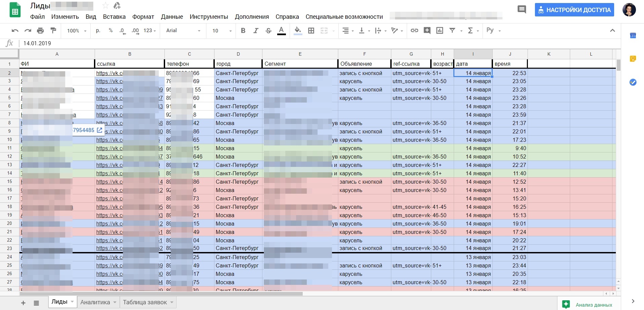Open the vk link in row 2
Viewport: 644px width, 310px height.
pos(109,73)
